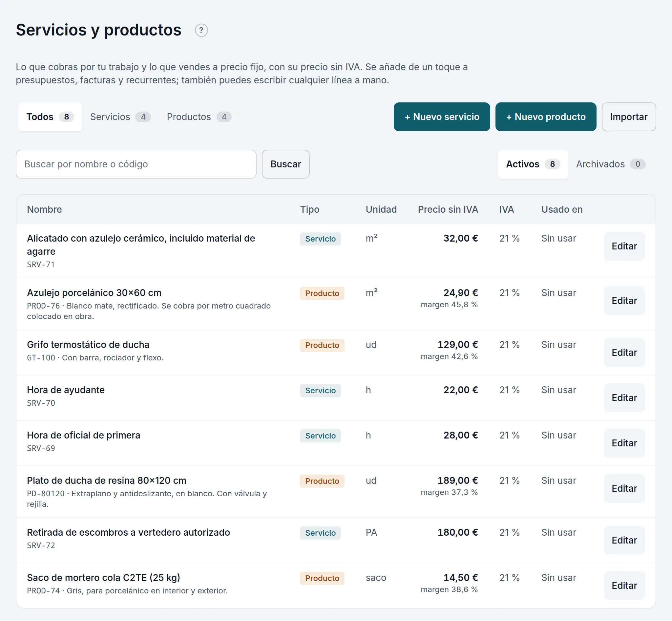Click the + Nuevo producto button
672x621 pixels.
pyautogui.click(x=546, y=117)
